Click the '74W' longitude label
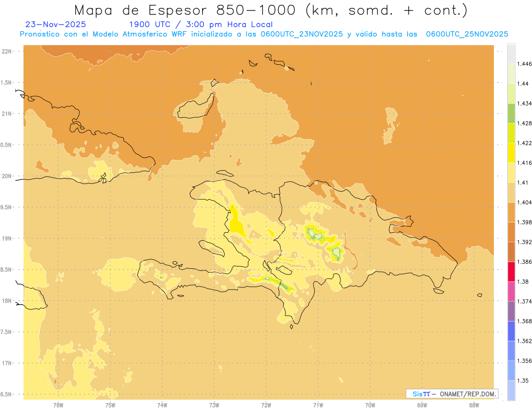The width and height of the screenshot is (532, 411). tap(162, 405)
